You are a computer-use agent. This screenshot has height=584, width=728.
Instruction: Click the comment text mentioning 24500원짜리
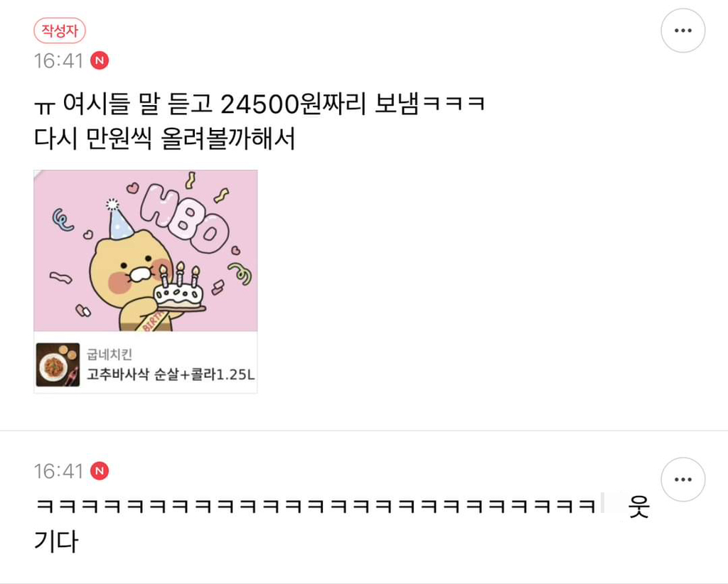click(259, 104)
